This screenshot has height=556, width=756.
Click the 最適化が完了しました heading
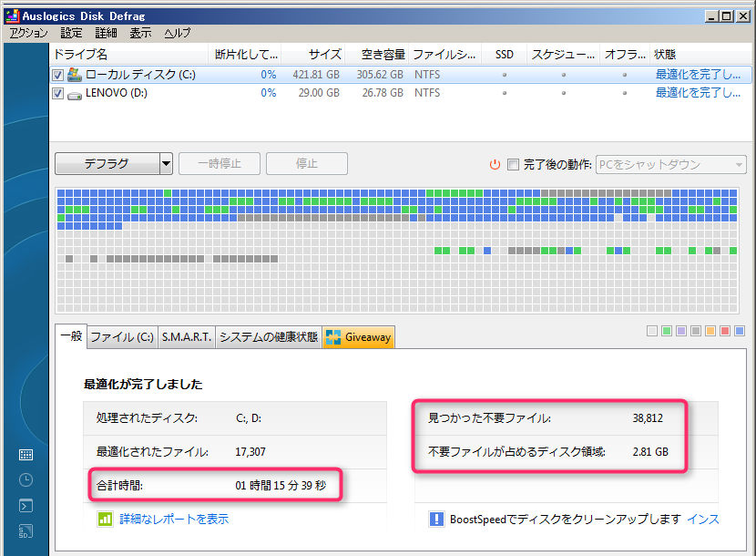pyautogui.click(x=143, y=384)
